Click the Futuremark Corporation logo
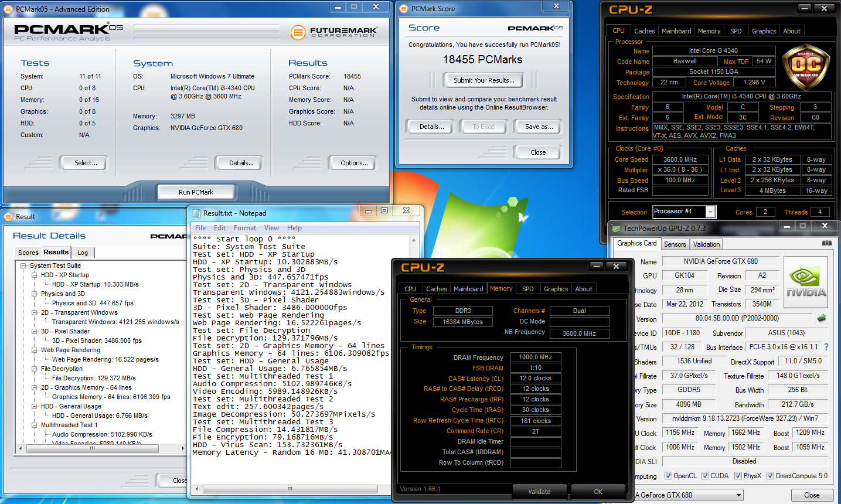The height and width of the screenshot is (504, 841). [334, 32]
